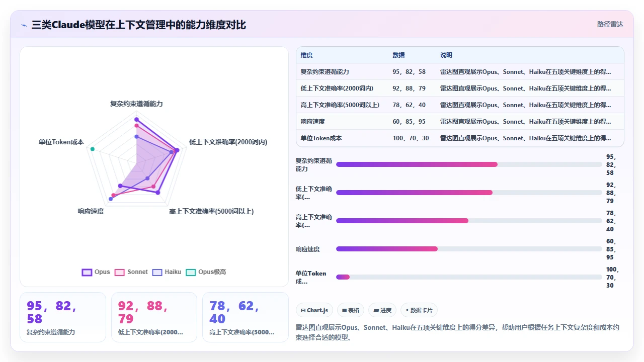Select the 进度 tag
The width and height of the screenshot is (644, 362).
click(382, 310)
